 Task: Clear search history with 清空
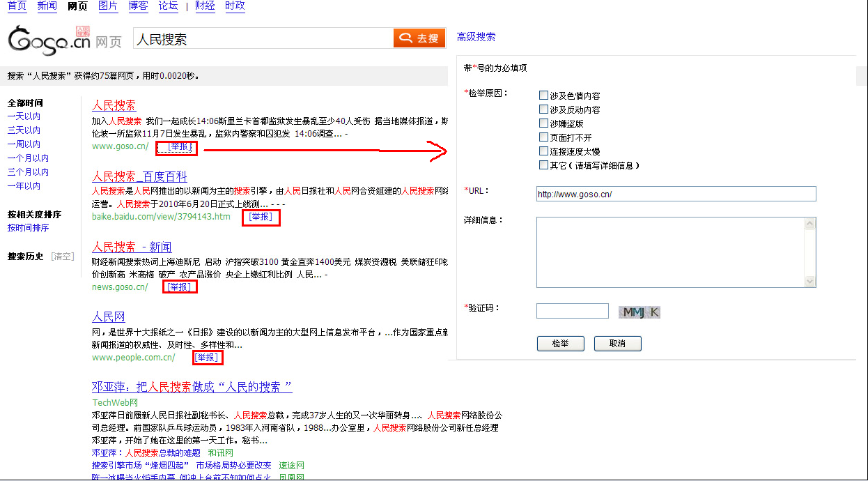tap(63, 256)
